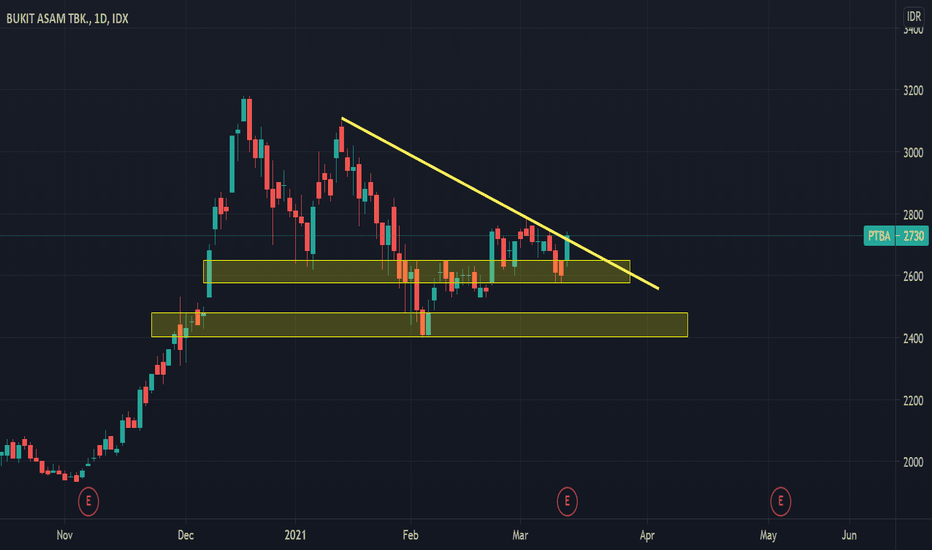The height and width of the screenshot is (550, 932).
Task: Select the upper yellow support zone rectangle
Action: coord(417,272)
